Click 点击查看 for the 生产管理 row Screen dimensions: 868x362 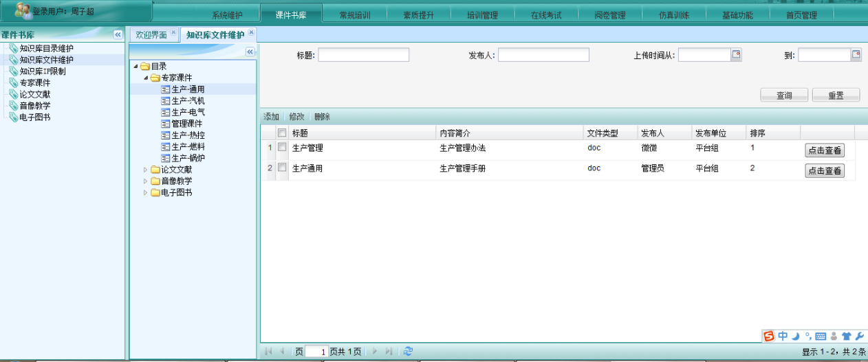click(x=824, y=150)
